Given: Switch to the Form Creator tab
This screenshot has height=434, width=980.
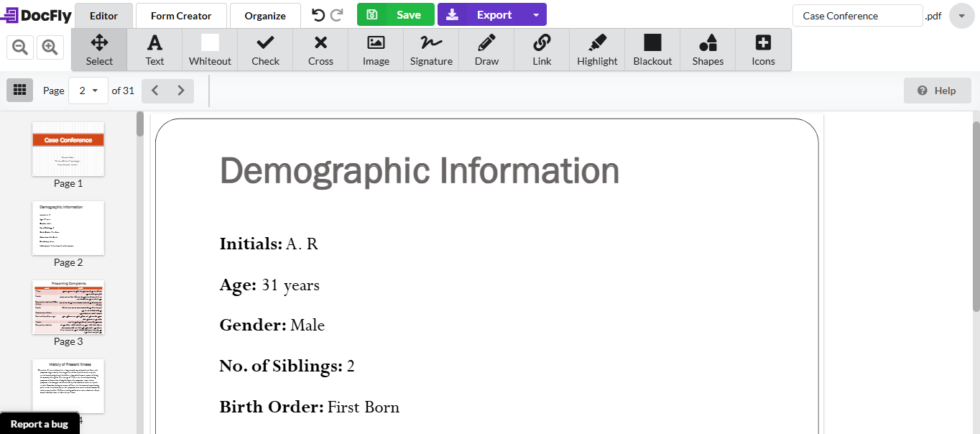Looking at the screenshot, I should click(180, 15).
